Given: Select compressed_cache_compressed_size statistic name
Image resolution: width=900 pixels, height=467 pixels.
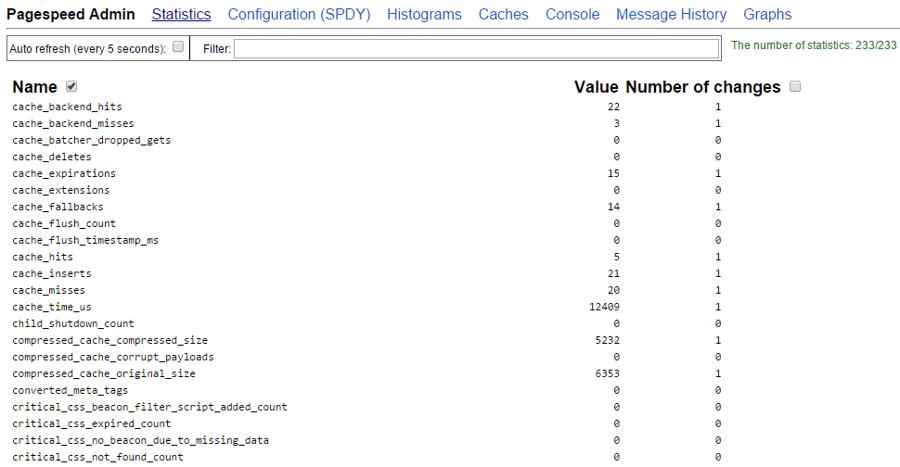Looking at the screenshot, I should click(110, 340).
